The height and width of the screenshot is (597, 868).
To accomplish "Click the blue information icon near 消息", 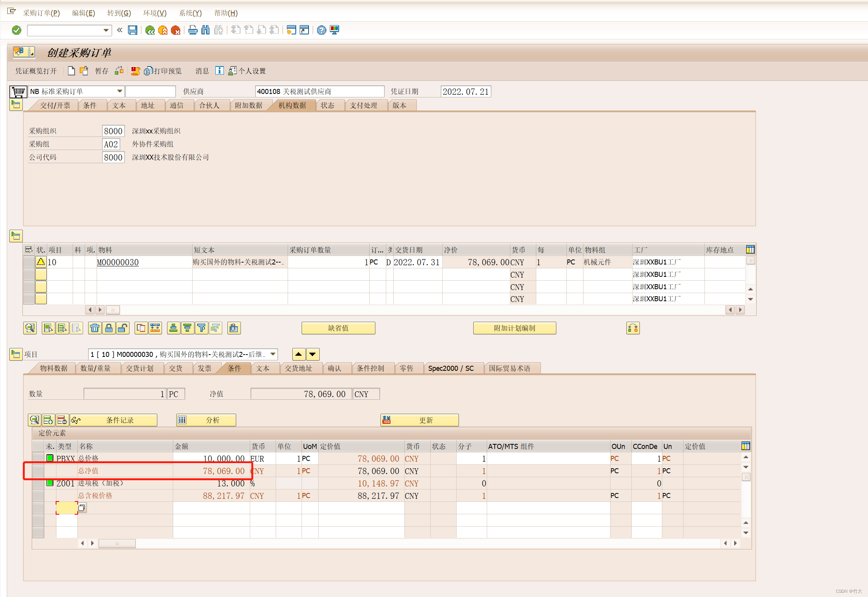I will [219, 70].
